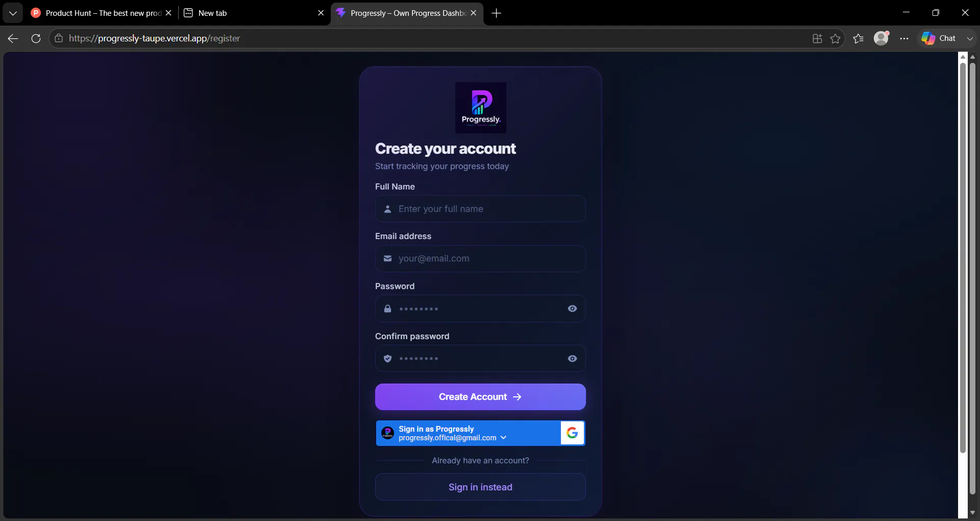
Task: Click the lock icon in Password field
Action: coord(387,309)
